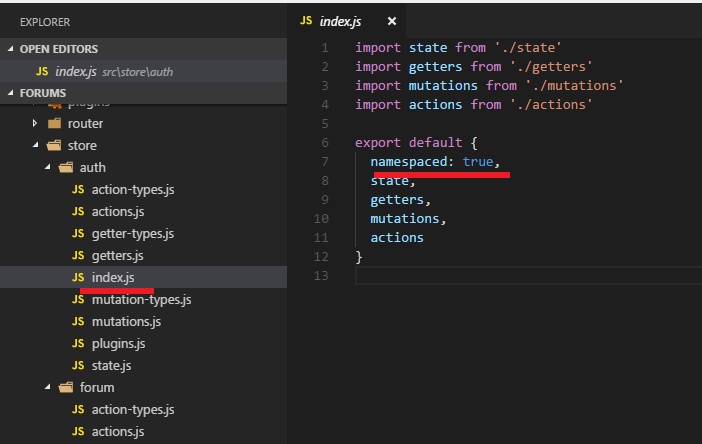Viewport: 702px width, 444px height.
Task: Open state.js in the explorer
Action: click(111, 366)
